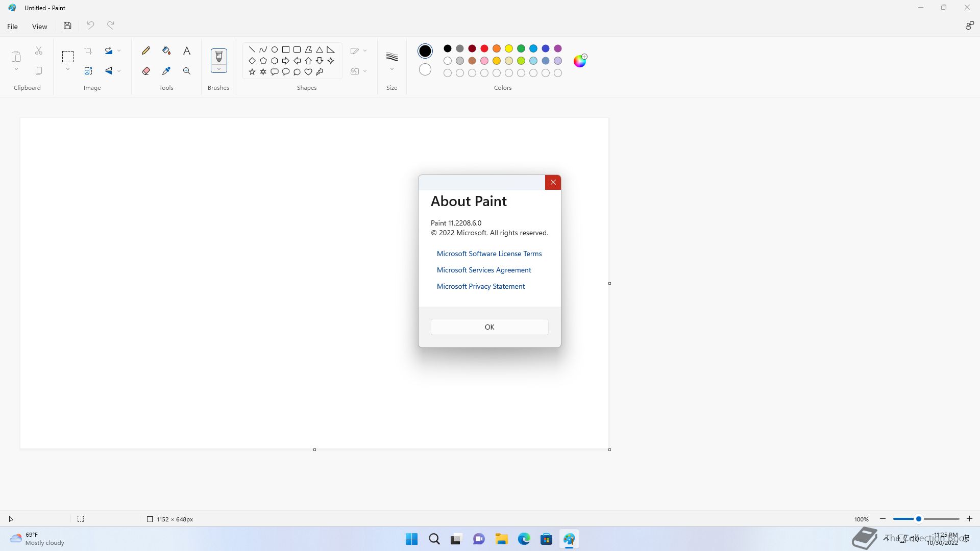Image resolution: width=980 pixels, height=551 pixels.
Task: Expand the Paste options chevron
Action: [16, 69]
